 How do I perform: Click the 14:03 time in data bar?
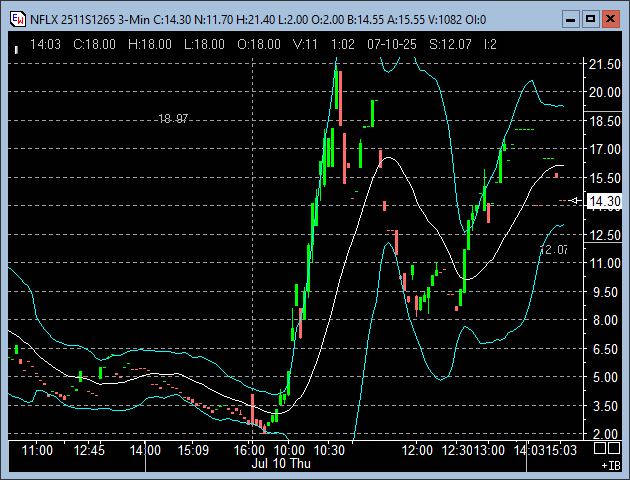[45, 44]
